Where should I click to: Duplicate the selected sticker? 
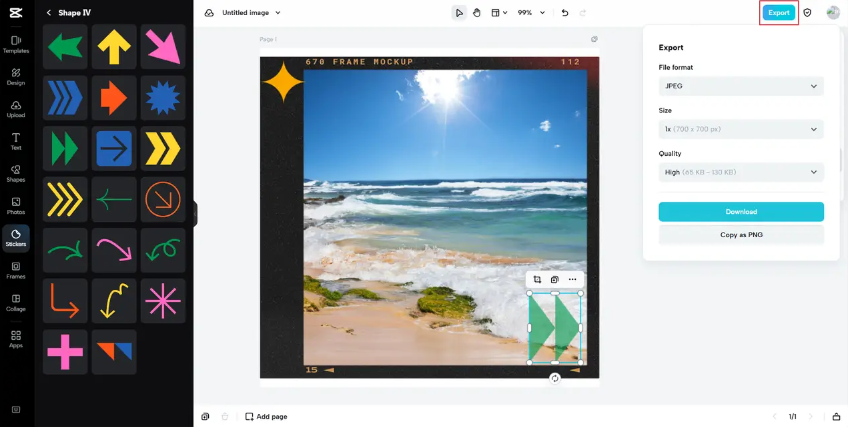(x=555, y=279)
